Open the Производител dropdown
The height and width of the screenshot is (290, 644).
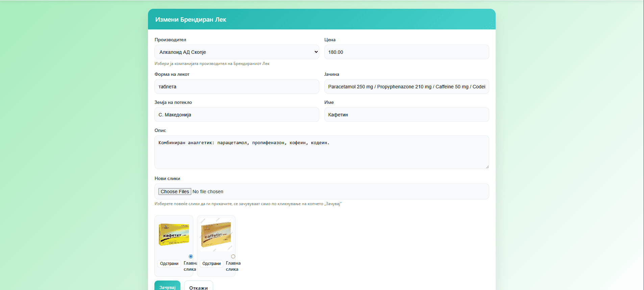[237, 52]
